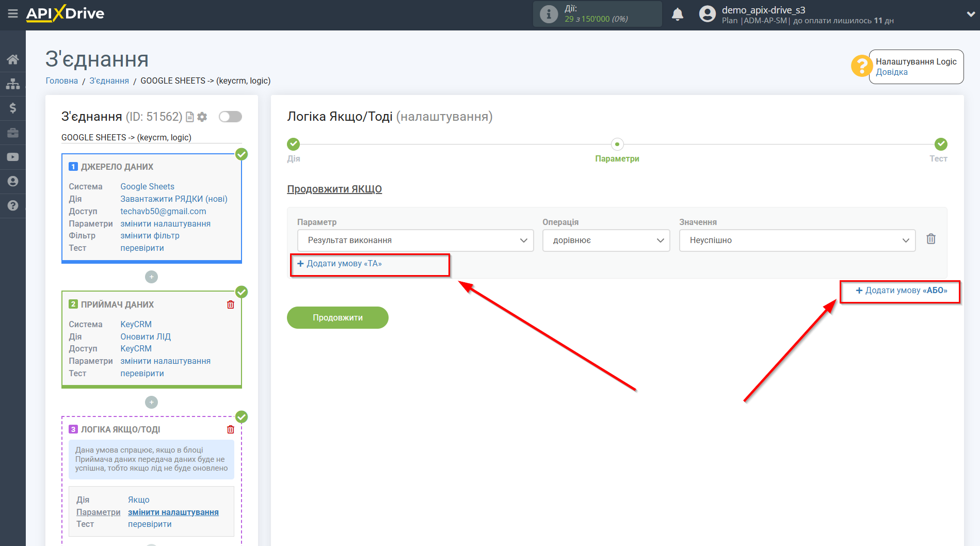Click перевірити in data source block
The image size is (980, 546).
click(142, 248)
